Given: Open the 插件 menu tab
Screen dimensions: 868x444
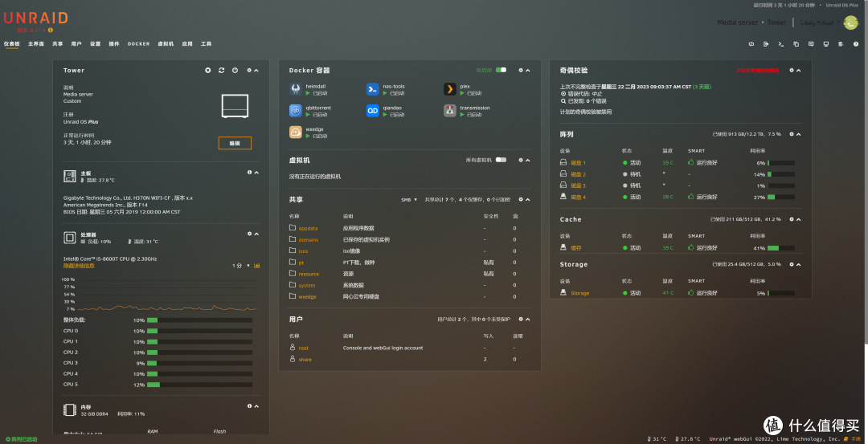Looking at the screenshot, I should (114, 43).
